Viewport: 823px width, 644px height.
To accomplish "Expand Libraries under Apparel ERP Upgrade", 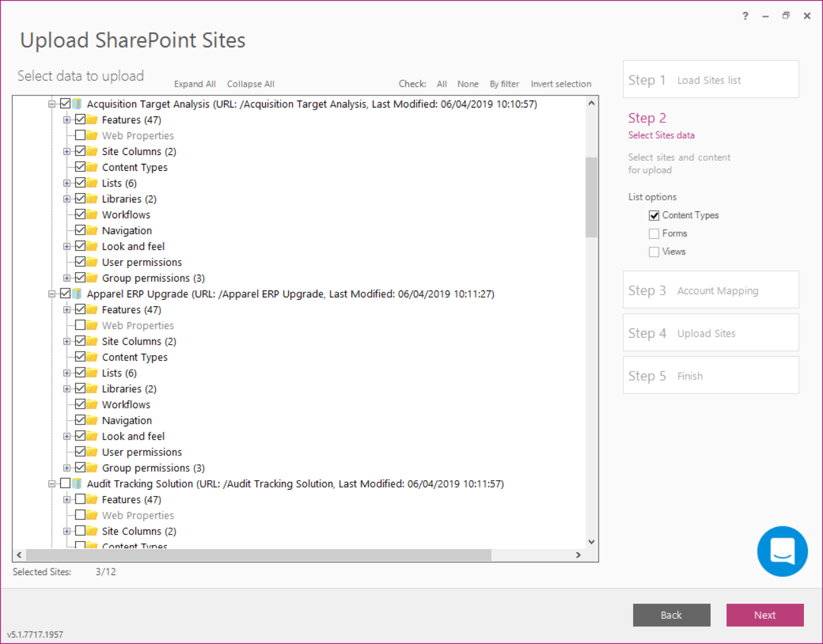I will (x=66, y=388).
